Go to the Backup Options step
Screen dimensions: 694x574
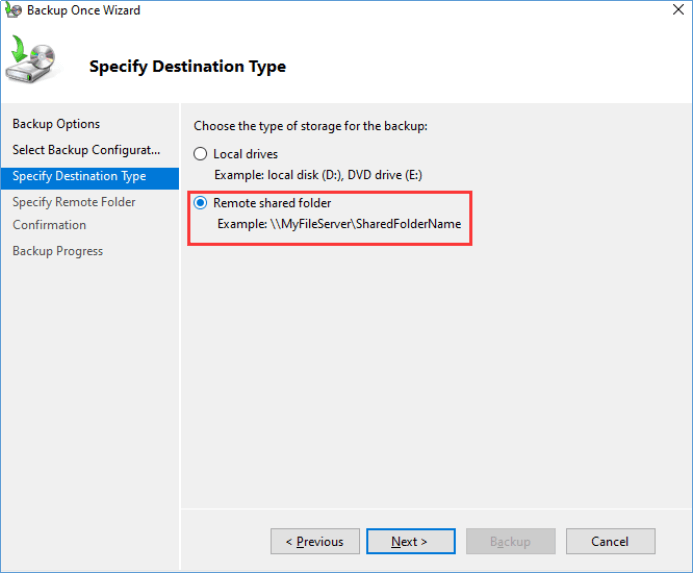[x=56, y=124]
